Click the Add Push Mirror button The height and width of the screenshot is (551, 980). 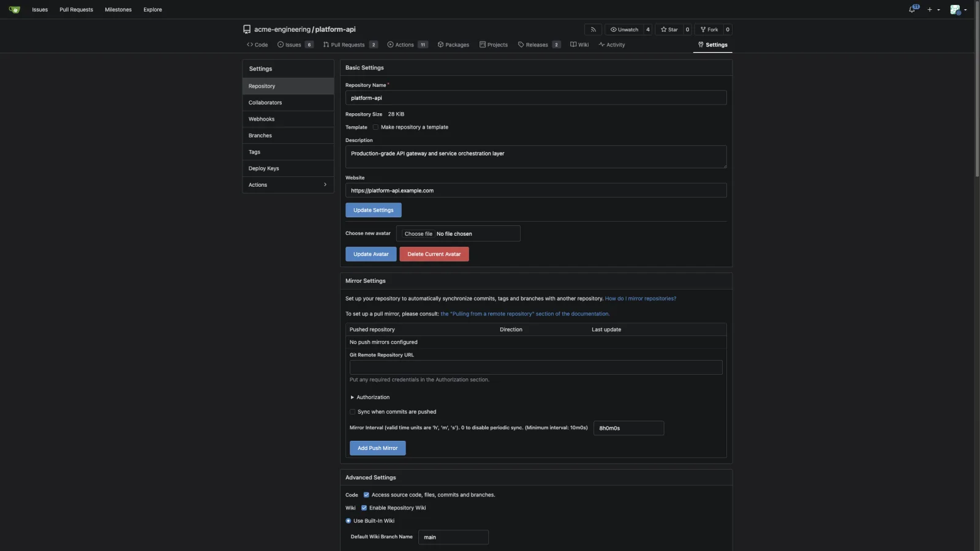pos(378,448)
